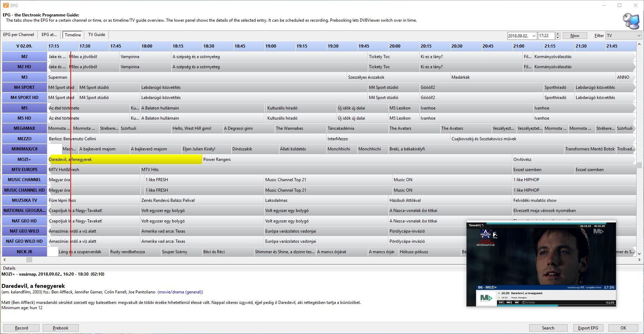Image resolution: width=644 pixels, height=334 pixels.
Task: Select Superman programme on M3
Action: click(197, 77)
